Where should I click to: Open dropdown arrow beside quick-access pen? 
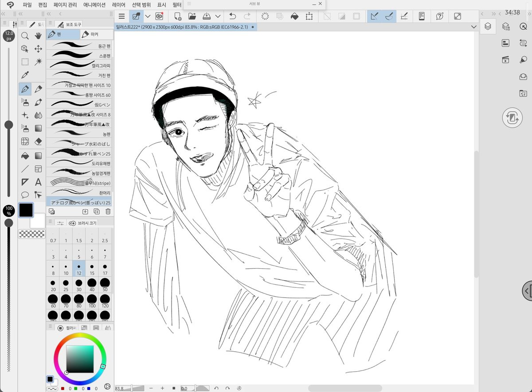coord(148,16)
